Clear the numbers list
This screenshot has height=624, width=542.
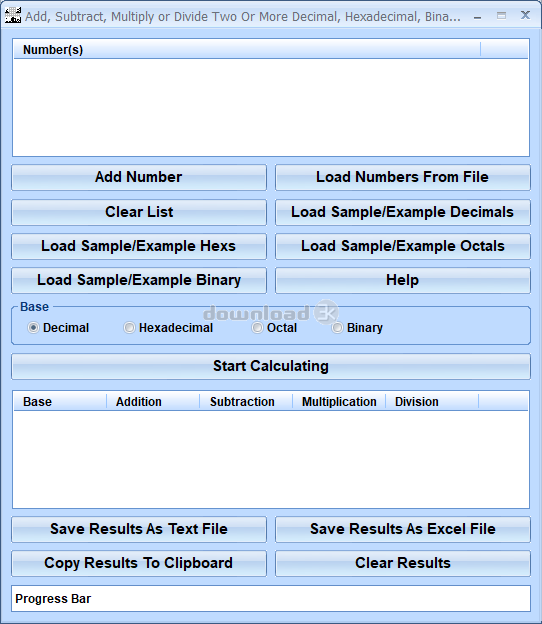click(139, 212)
